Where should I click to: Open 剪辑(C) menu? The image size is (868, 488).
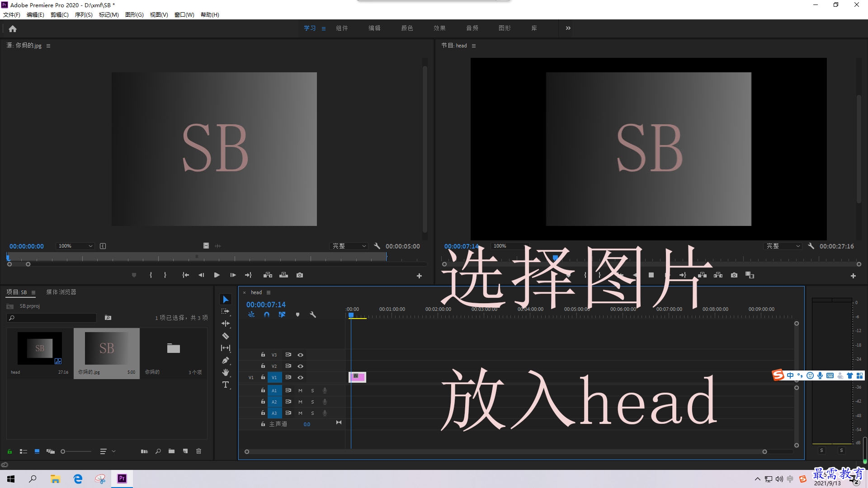click(x=60, y=14)
